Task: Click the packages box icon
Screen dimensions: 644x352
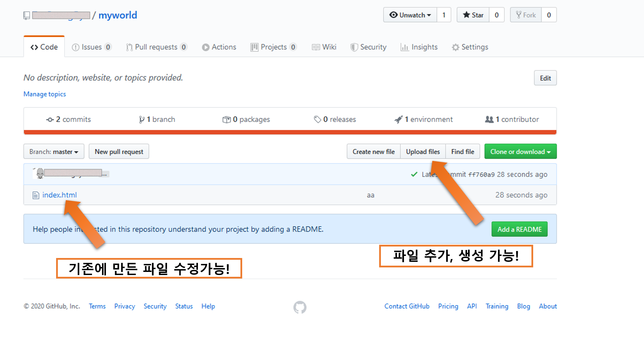Action: coord(227,119)
